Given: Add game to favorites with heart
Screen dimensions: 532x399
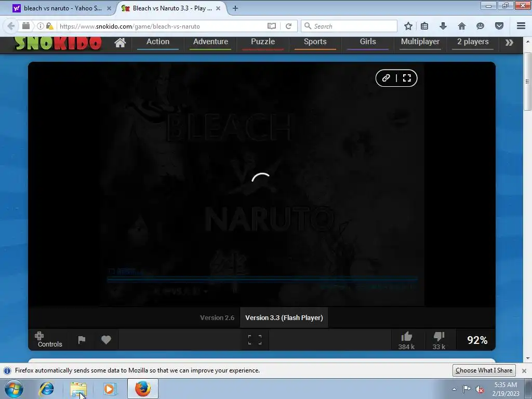Looking at the screenshot, I should pos(106,340).
